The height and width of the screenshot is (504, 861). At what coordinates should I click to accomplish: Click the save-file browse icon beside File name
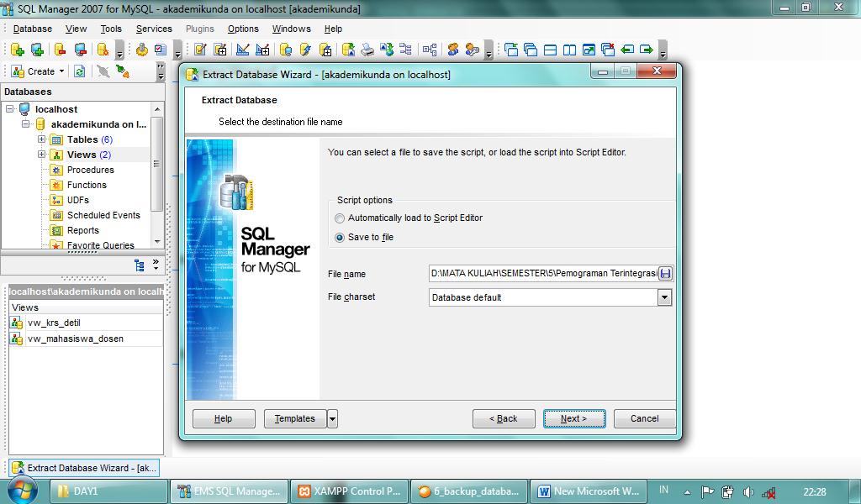666,273
